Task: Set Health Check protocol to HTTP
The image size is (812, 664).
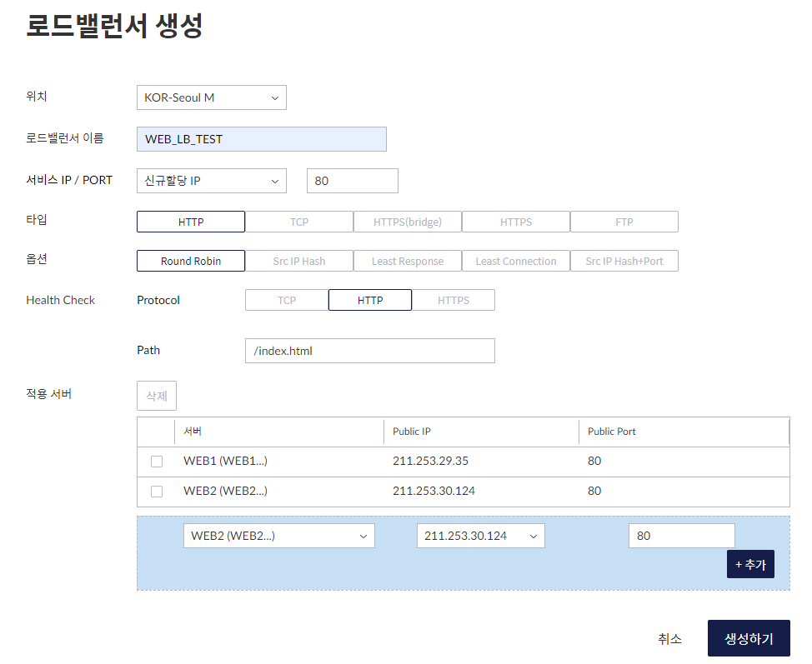Action: 370,300
